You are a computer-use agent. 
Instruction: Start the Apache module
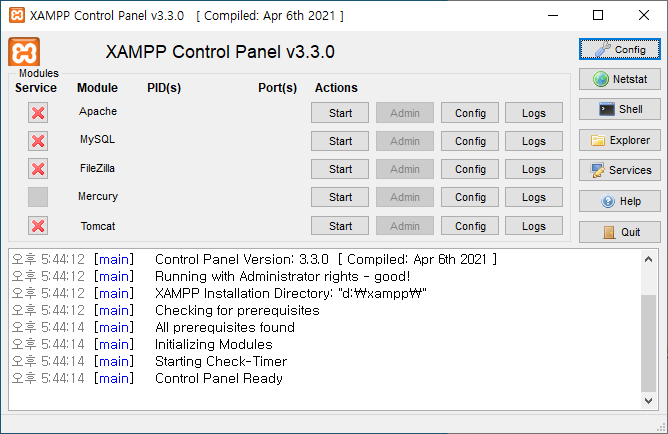pos(340,113)
